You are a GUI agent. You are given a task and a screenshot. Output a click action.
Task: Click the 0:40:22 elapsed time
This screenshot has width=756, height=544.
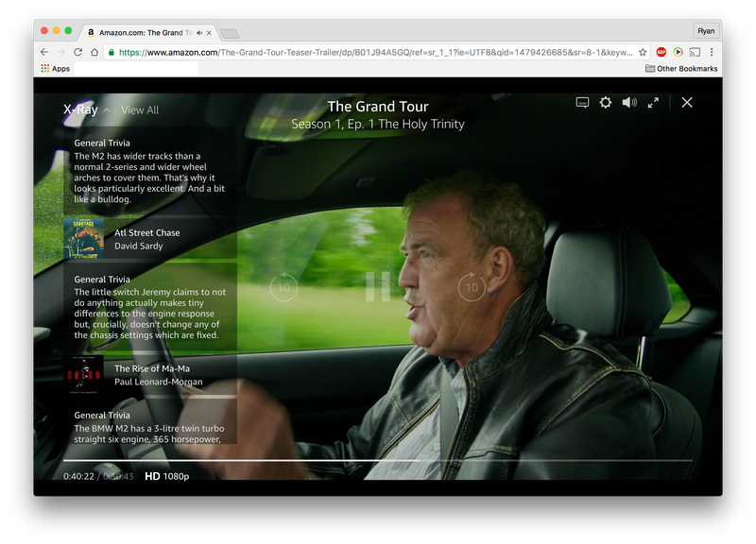click(78, 476)
